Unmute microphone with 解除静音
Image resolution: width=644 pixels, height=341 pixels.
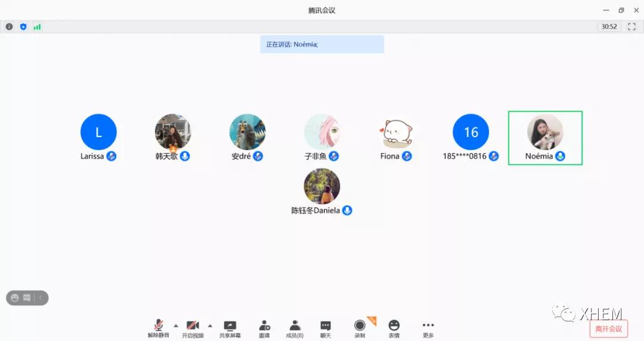pyautogui.click(x=159, y=327)
